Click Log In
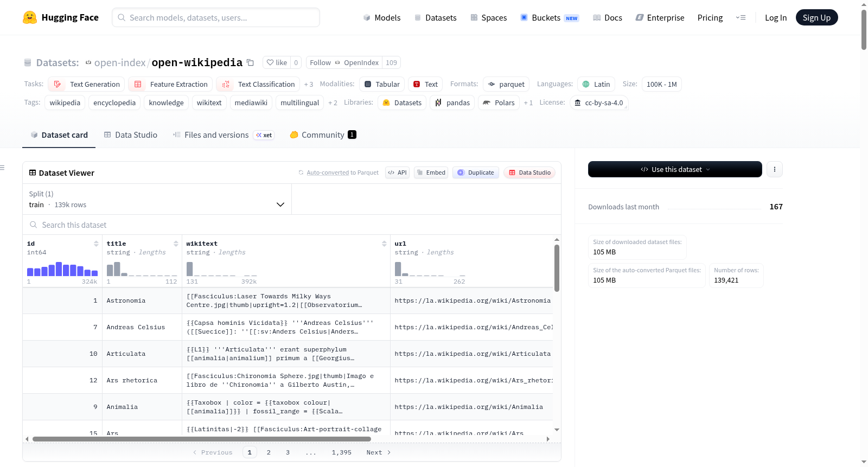 coord(776,17)
